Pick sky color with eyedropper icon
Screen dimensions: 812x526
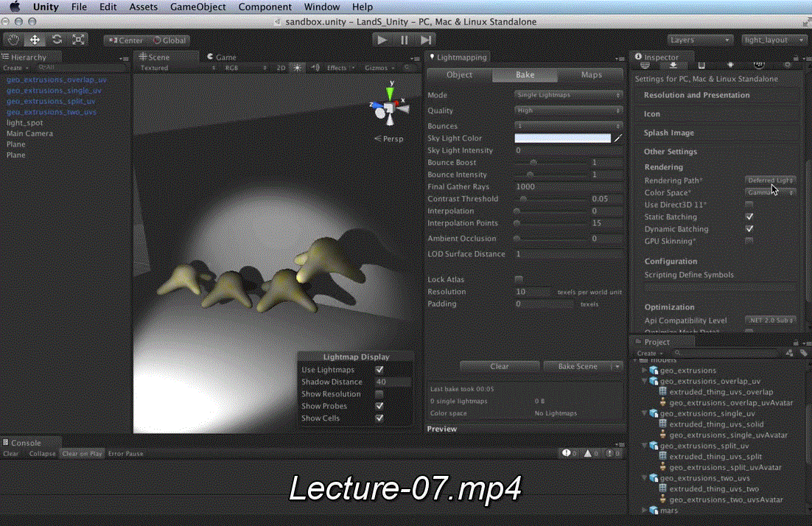(x=617, y=138)
